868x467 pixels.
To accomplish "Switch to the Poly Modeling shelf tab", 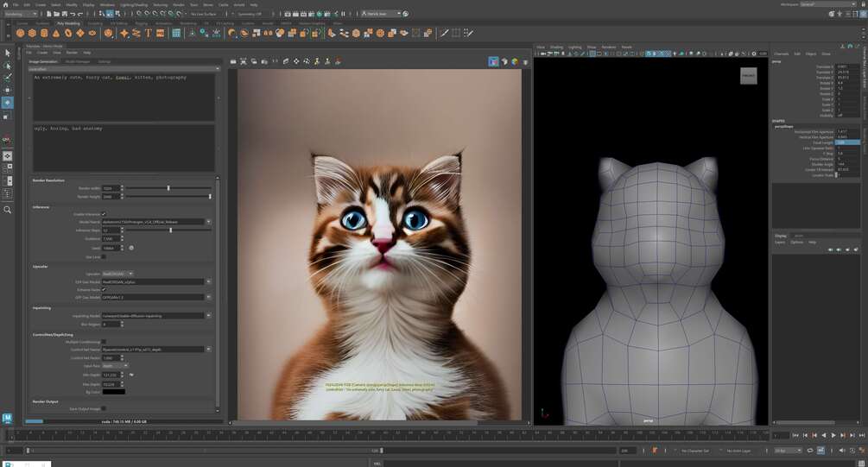I will (68, 23).
